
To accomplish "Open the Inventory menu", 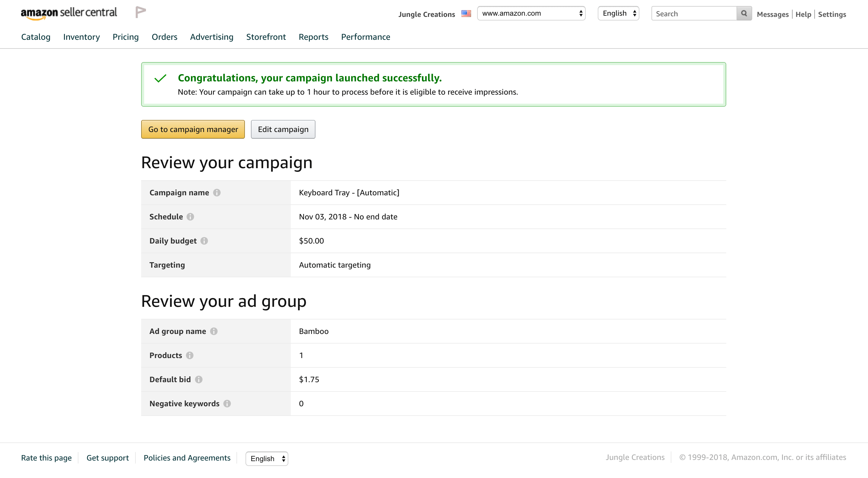I will (81, 37).
